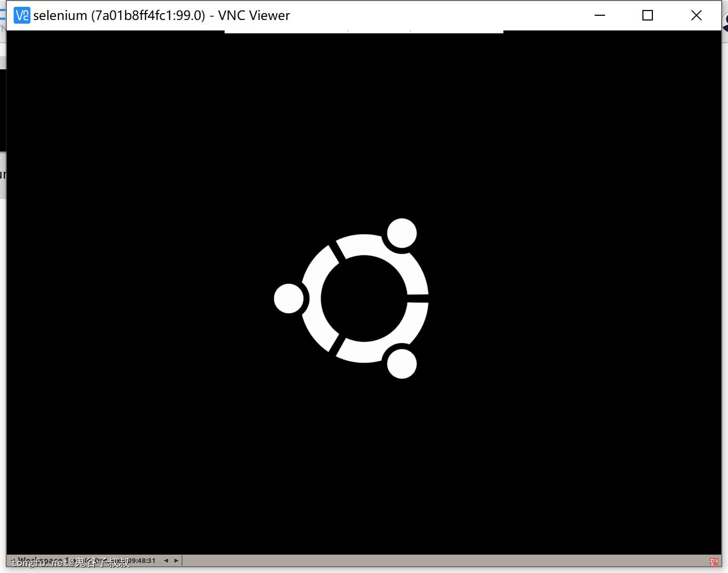Open the clock menu in the bottom bar

click(141, 560)
